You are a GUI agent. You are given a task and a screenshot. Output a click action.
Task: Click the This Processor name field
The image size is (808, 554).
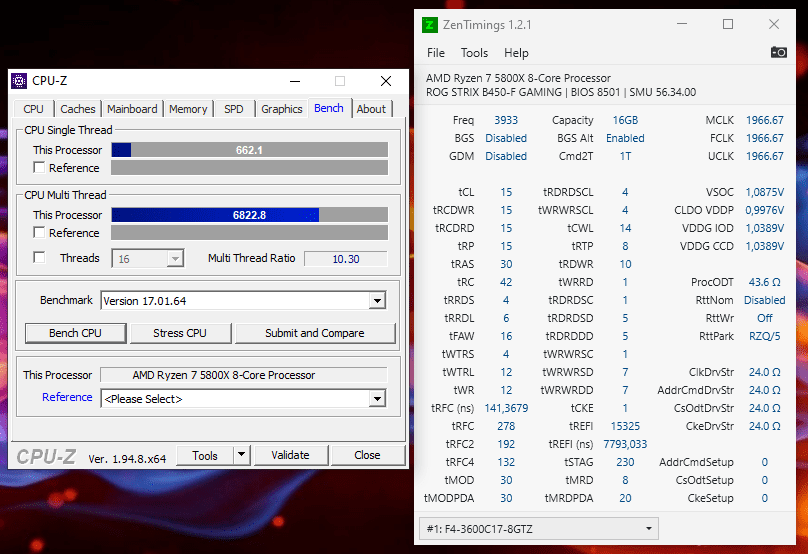click(244, 375)
